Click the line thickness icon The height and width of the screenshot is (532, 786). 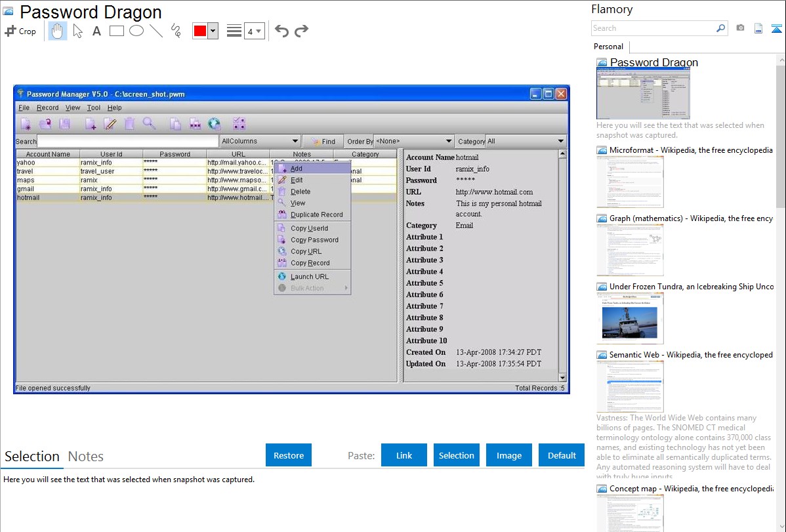[x=234, y=31]
